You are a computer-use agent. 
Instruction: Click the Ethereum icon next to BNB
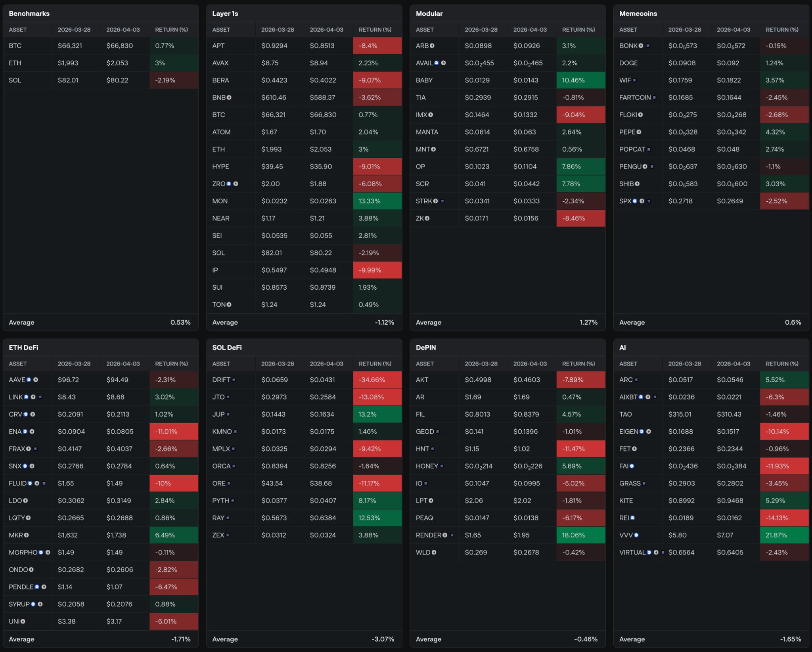(x=229, y=98)
